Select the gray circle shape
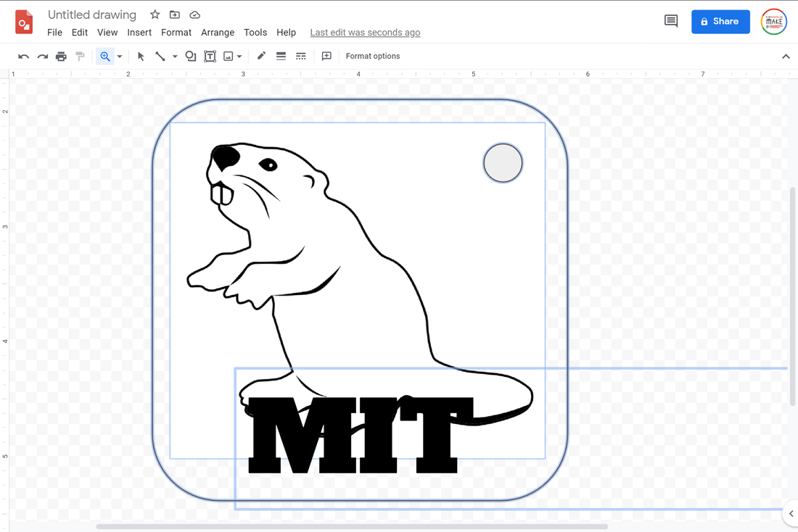The image size is (798, 532). (x=503, y=163)
